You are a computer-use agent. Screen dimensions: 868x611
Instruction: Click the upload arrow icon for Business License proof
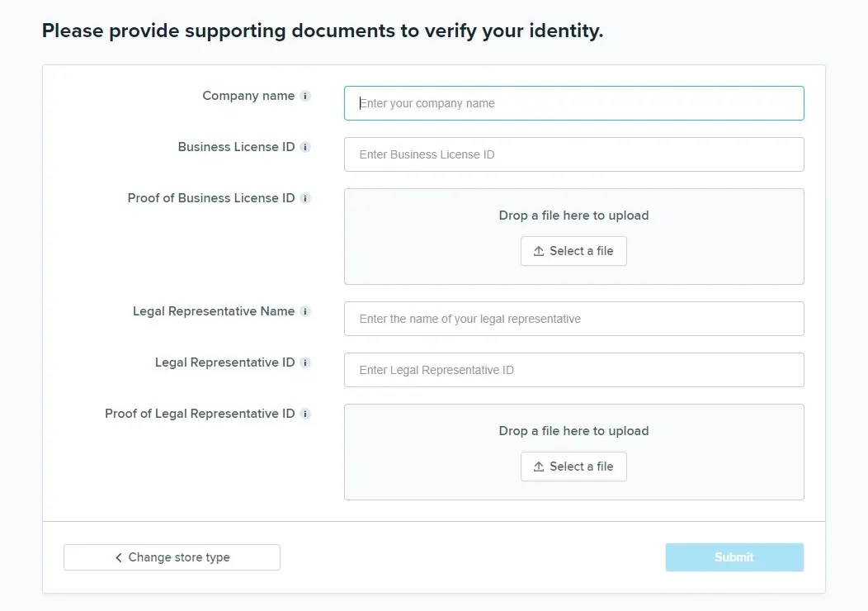click(539, 251)
